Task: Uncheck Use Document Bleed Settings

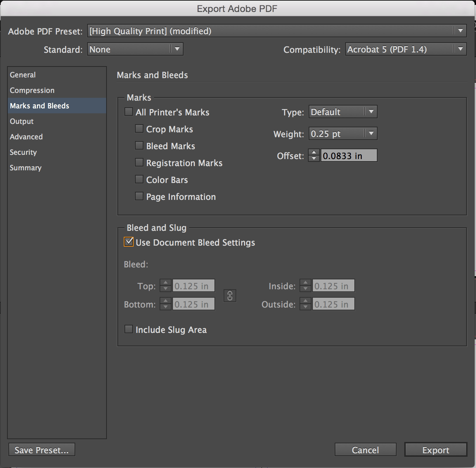Action: 129,242
